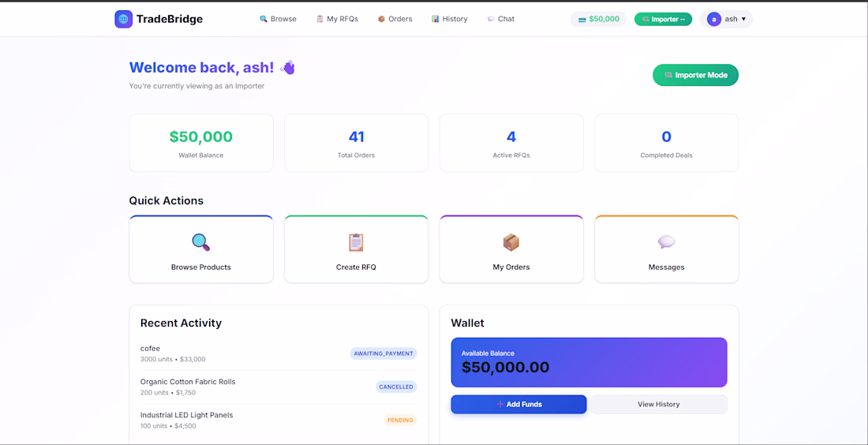Click the '3000 units • $33,000' text
The width and height of the screenshot is (868, 445).
(x=173, y=359)
